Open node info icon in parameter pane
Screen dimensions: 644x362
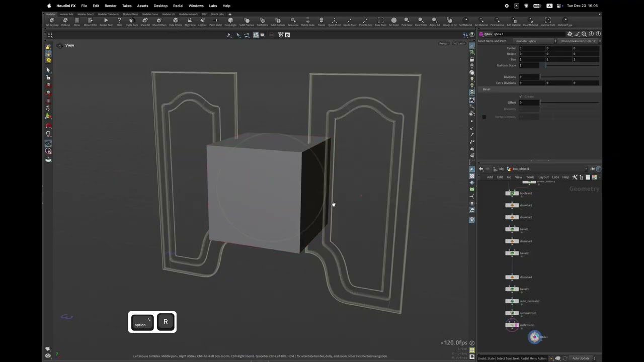click(591, 34)
